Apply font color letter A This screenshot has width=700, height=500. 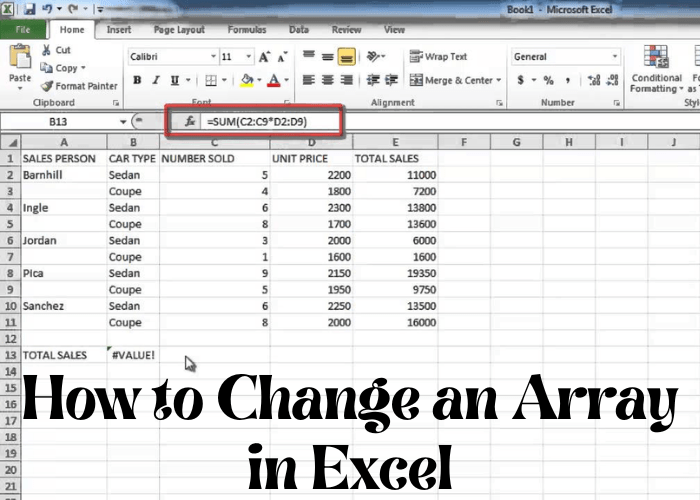[x=274, y=80]
